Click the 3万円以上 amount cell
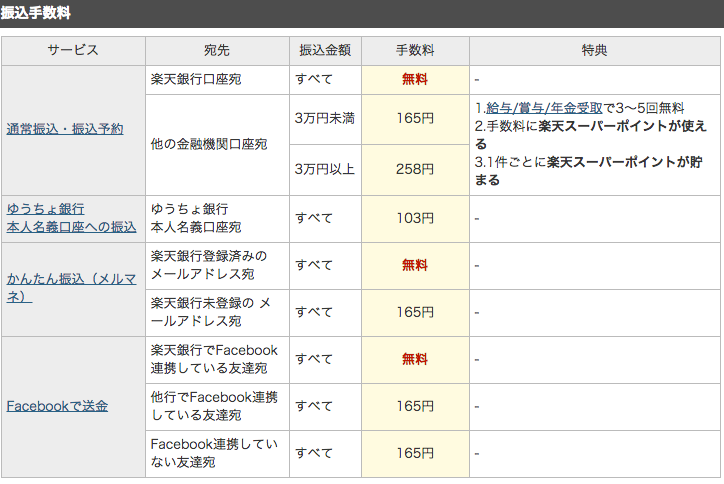Image resolution: width=724 pixels, height=484 pixels. (325, 169)
